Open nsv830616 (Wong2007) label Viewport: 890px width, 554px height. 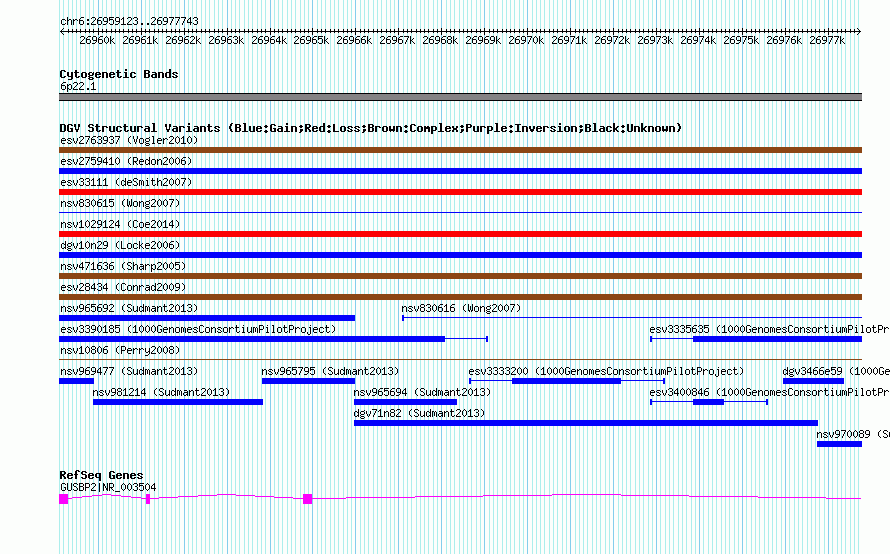461,308
